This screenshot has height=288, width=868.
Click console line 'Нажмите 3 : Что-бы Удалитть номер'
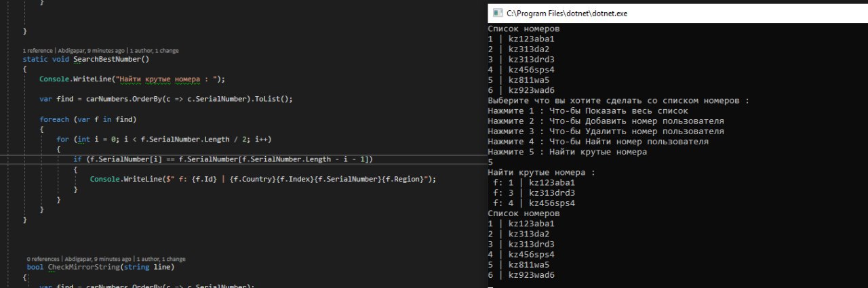point(606,131)
